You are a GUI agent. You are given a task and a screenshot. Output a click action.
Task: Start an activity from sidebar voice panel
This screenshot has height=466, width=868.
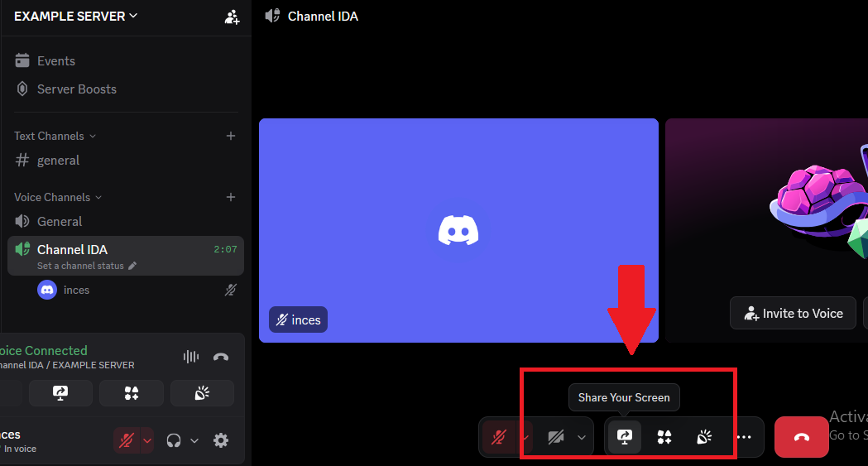(132, 393)
